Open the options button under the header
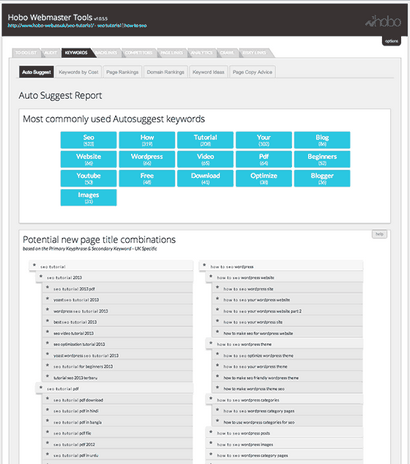Image resolution: width=410 pixels, height=464 pixels. coord(391,41)
